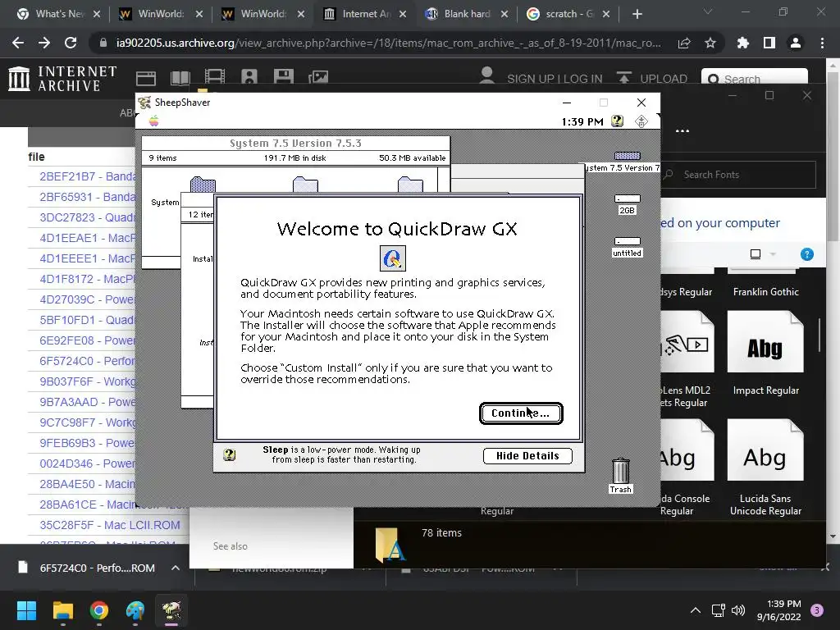Show hidden system tray icons
This screenshot has height=630, width=840.
pyautogui.click(x=696, y=610)
